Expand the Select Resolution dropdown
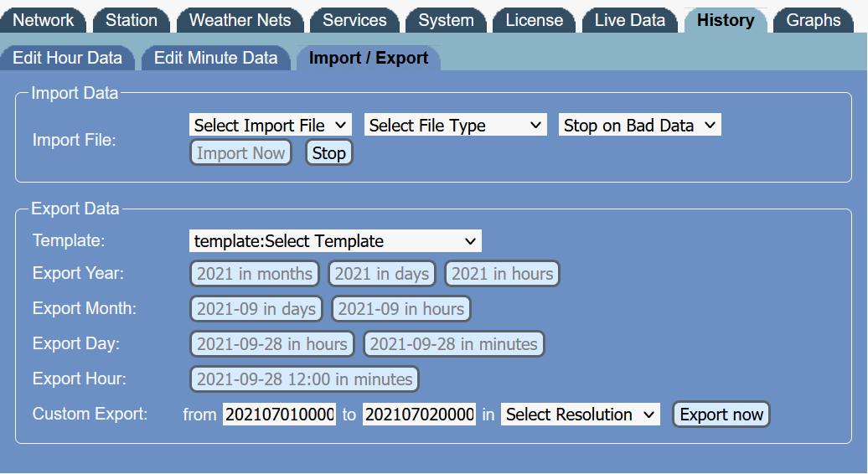The height and width of the screenshot is (474, 868). [x=580, y=415]
